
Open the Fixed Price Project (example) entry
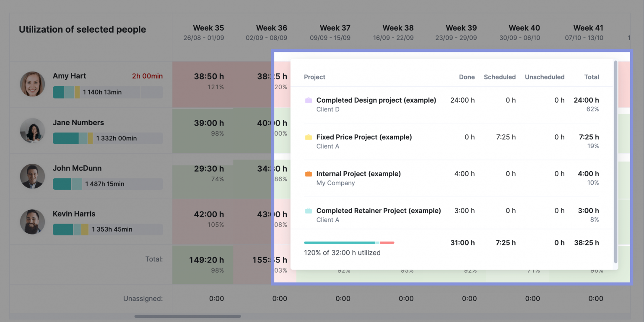tap(364, 137)
